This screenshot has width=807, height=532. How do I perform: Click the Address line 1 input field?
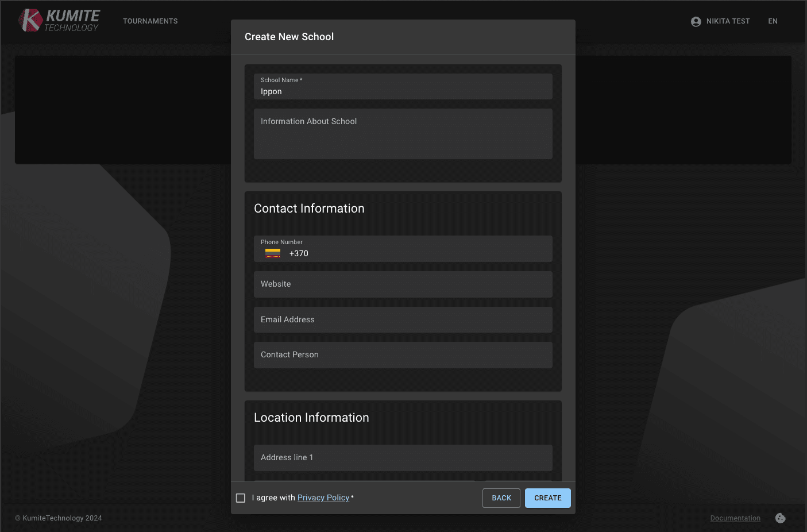403,457
